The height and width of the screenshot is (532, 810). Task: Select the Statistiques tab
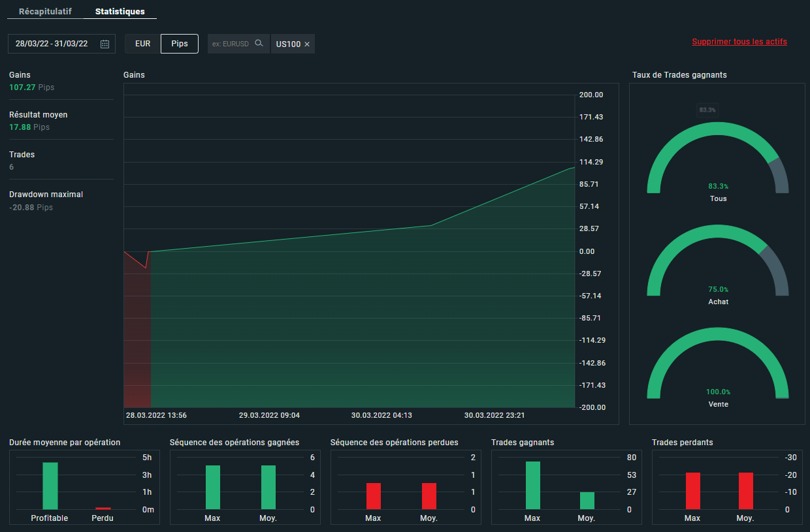click(120, 12)
